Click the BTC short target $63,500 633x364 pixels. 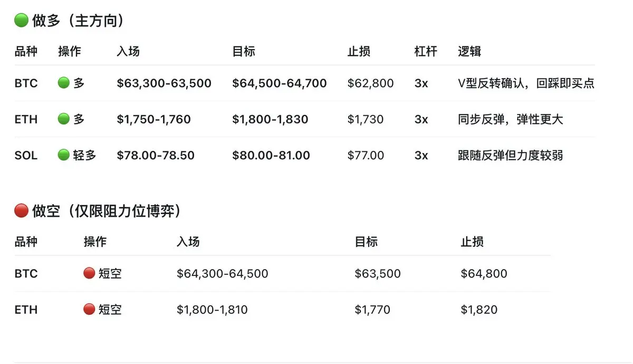378,274
